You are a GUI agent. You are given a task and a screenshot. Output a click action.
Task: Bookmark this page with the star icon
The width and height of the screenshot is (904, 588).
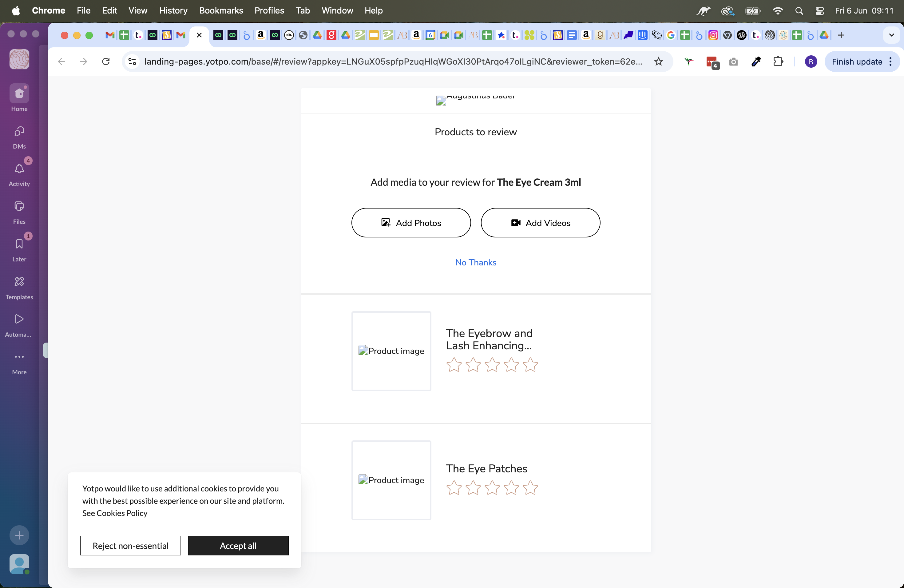point(659,62)
